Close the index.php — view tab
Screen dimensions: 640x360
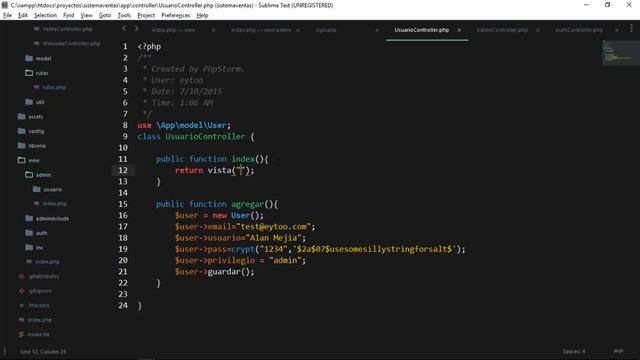(213, 30)
